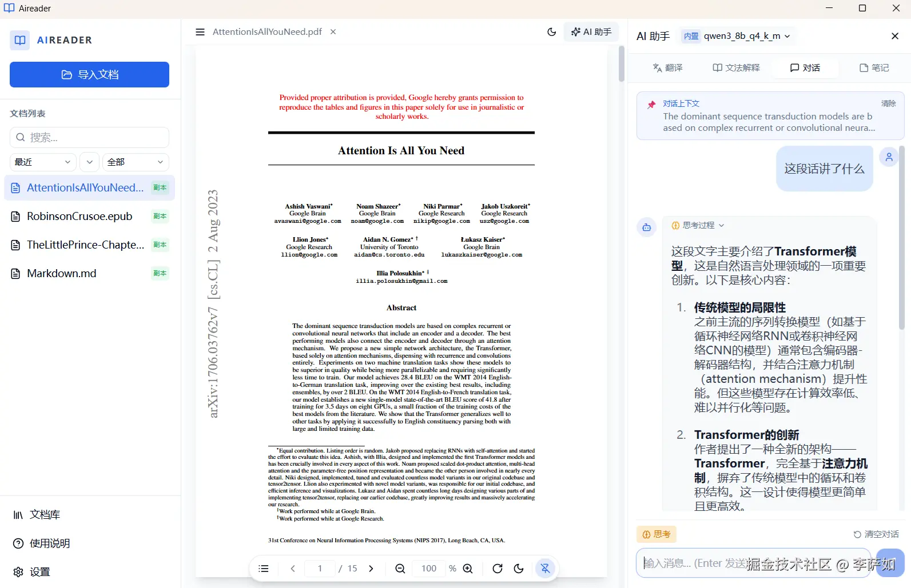Click the 这段话讲了什么 message bubble
The height and width of the screenshot is (588, 911).
click(825, 169)
